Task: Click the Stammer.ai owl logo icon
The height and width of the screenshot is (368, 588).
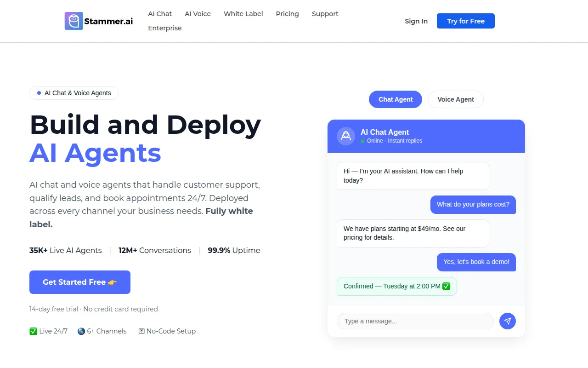Action: [x=74, y=21]
